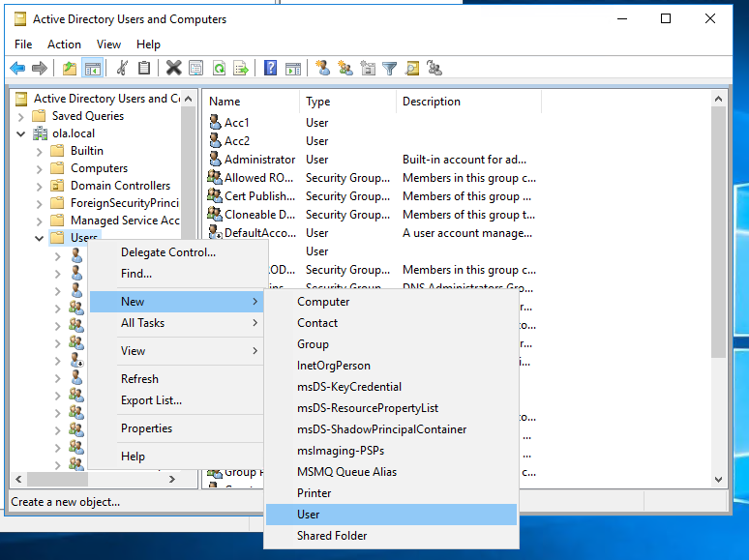
Task: Expand the Managed Service Accounts container
Action: (40, 221)
